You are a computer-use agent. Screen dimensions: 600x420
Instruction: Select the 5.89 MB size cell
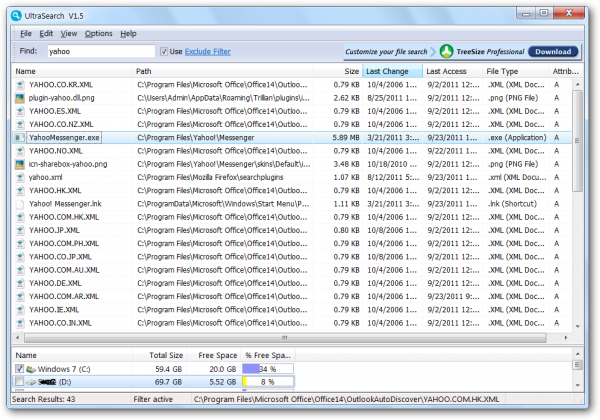tap(346, 138)
